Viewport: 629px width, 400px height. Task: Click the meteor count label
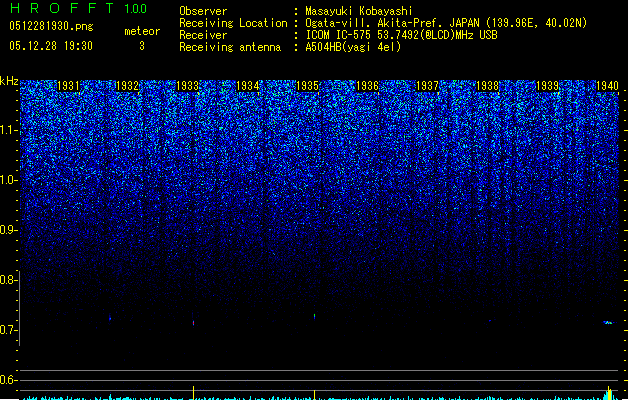point(142,31)
